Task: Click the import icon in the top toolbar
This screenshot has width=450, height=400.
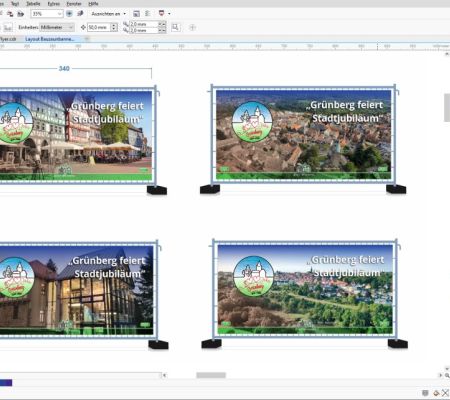Action: pyautogui.click(x=10, y=14)
